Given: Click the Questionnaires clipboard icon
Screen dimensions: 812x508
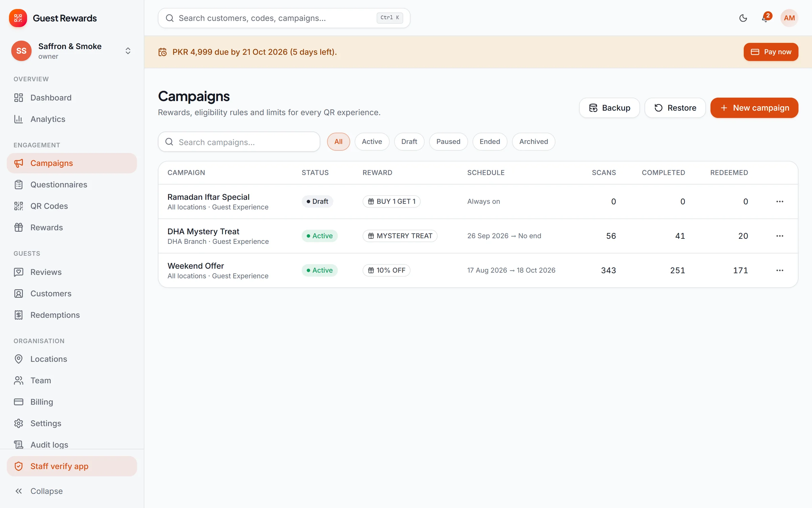Looking at the screenshot, I should [x=19, y=185].
